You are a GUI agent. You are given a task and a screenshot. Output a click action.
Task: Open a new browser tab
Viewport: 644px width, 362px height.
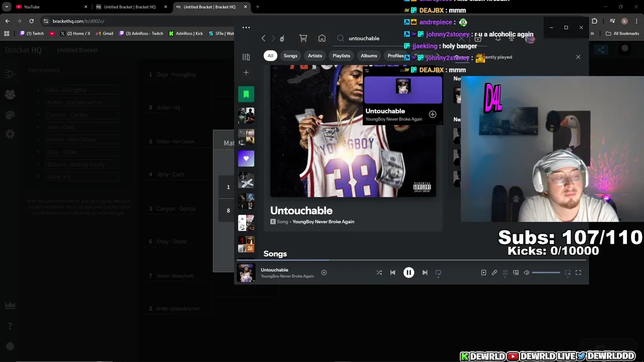point(257,7)
